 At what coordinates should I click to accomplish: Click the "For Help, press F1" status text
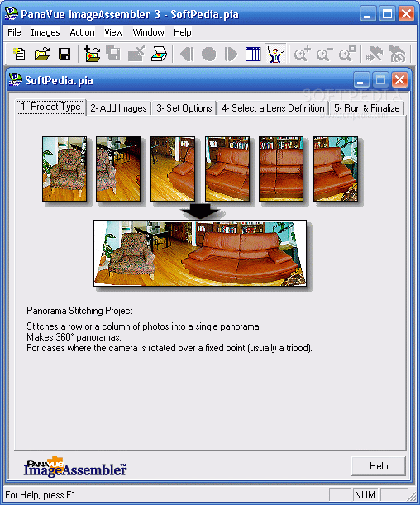click(40, 495)
